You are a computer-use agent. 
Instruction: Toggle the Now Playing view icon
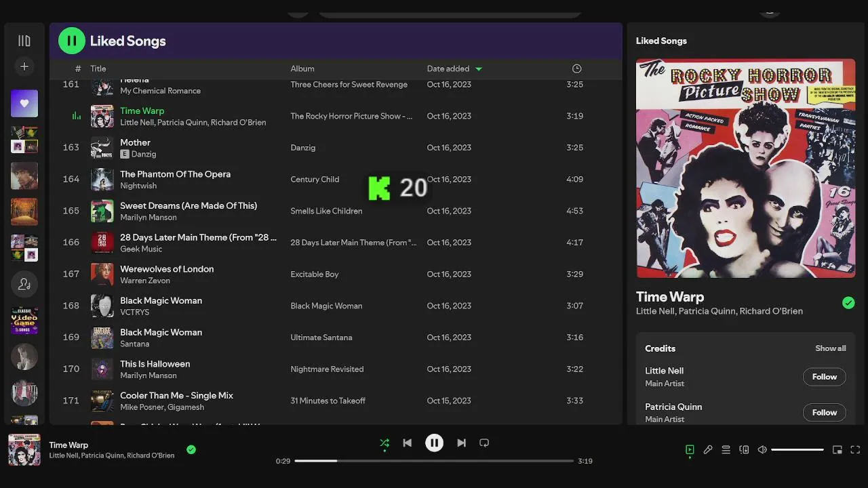click(x=690, y=449)
